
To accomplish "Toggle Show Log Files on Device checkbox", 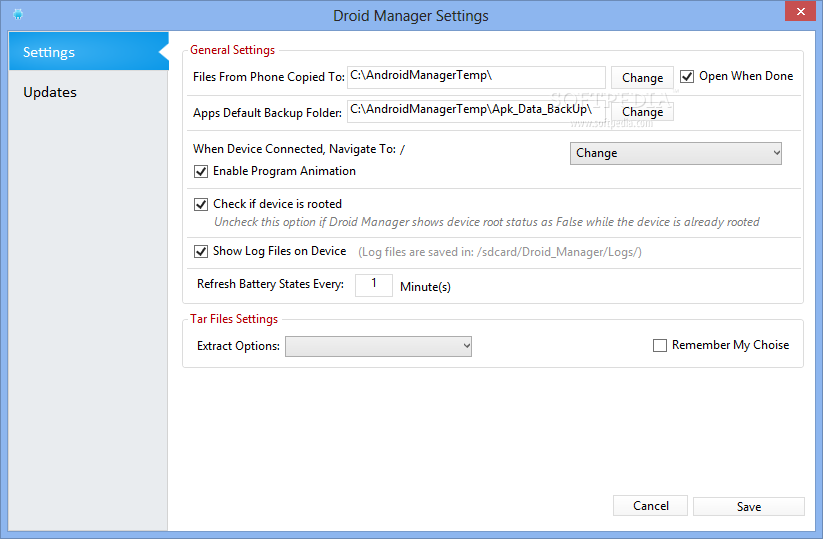I will coord(201,251).
